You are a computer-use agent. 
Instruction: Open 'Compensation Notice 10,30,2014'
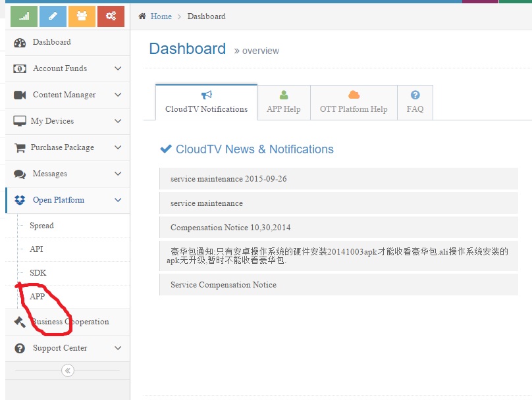pos(338,228)
